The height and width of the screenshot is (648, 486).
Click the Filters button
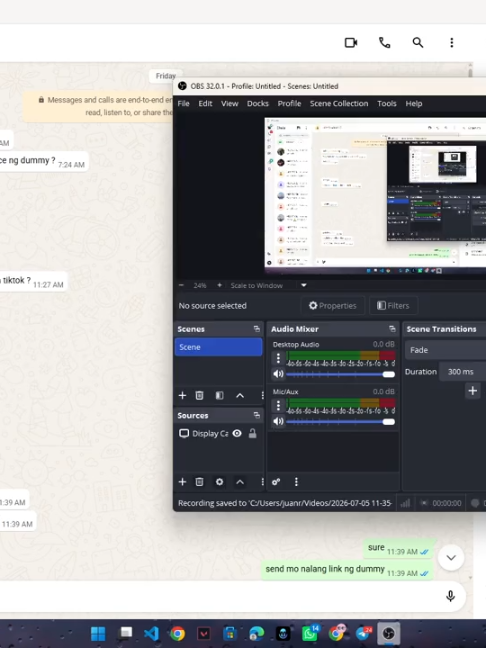(x=393, y=306)
